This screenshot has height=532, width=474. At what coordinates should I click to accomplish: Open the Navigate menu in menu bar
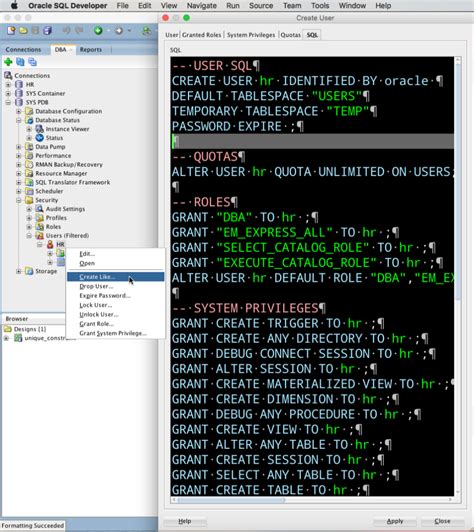(x=202, y=5)
